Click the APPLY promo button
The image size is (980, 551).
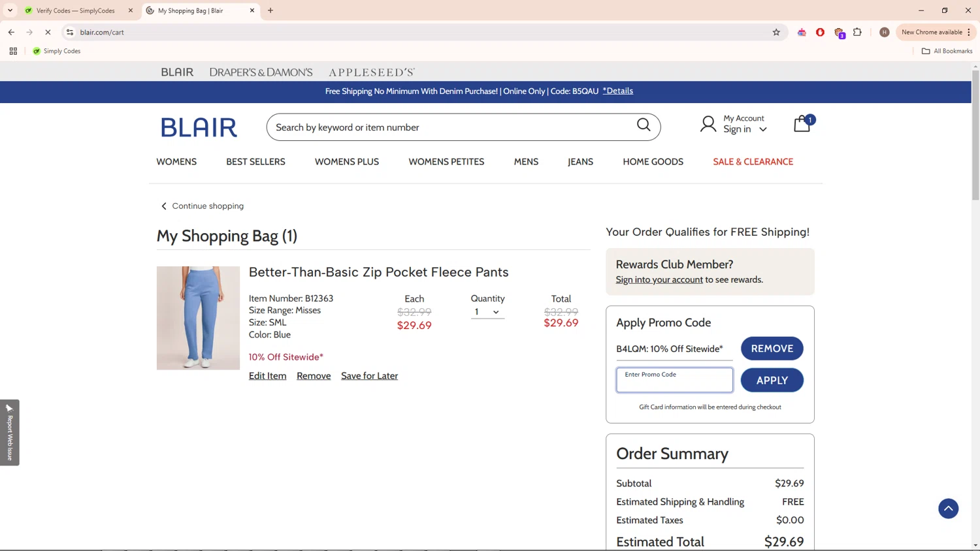(772, 380)
